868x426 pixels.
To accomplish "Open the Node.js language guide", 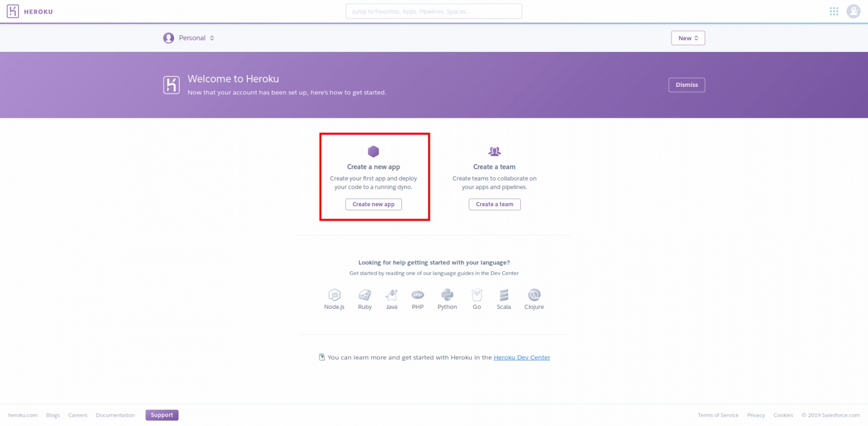I will click(x=334, y=300).
